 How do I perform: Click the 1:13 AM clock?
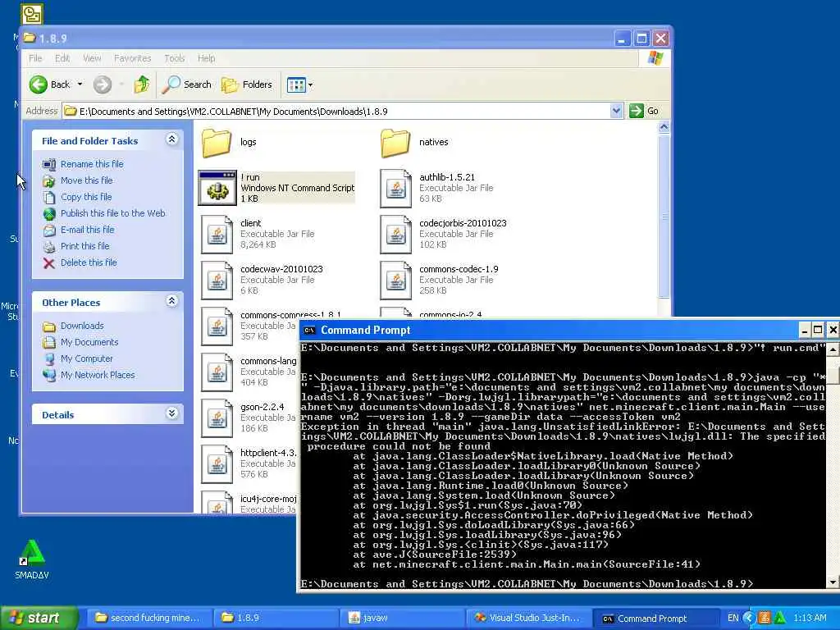click(x=810, y=618)
